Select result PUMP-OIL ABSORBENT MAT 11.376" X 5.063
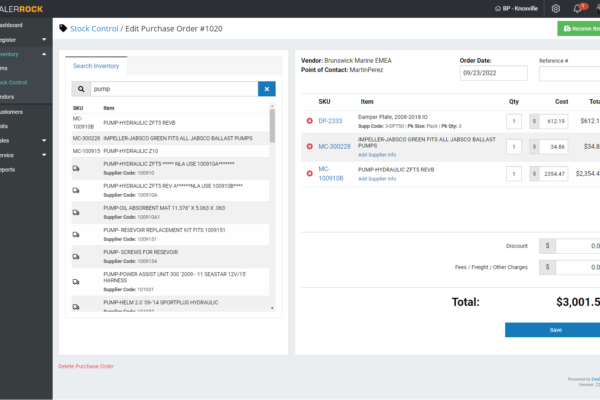The height and width of the screenshot is (400, 600). coord(170,212)
